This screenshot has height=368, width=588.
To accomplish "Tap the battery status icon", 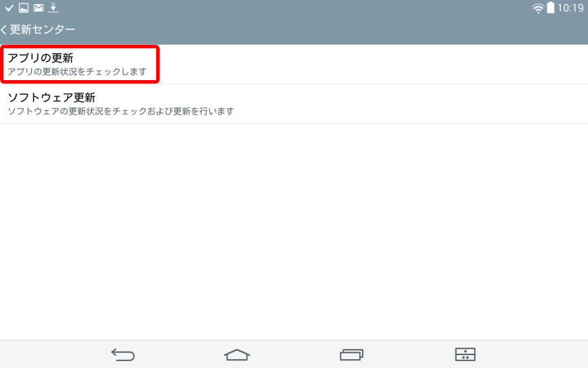I will click(x=550, y=8).
